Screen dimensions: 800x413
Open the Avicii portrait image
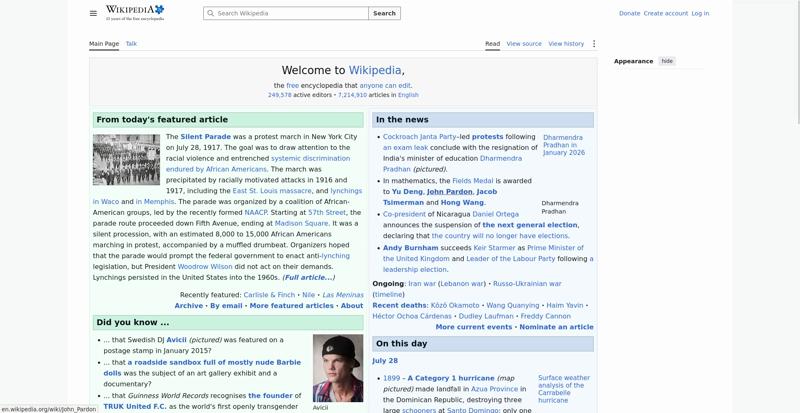tap(338, 368)
